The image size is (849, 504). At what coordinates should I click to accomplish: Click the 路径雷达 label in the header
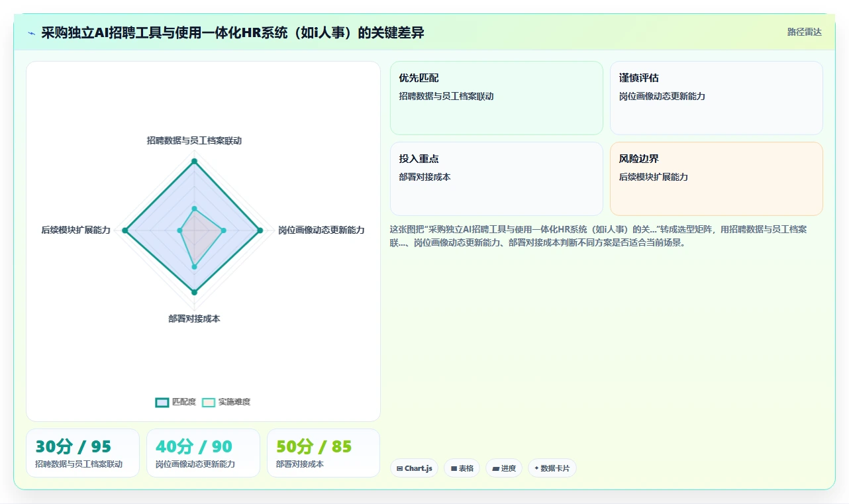[805, 32]
